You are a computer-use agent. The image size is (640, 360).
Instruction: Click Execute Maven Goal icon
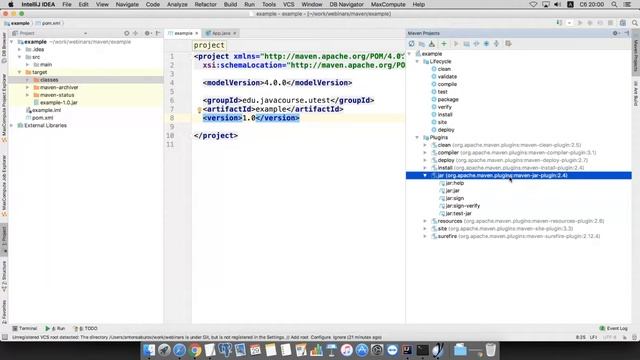466,44
